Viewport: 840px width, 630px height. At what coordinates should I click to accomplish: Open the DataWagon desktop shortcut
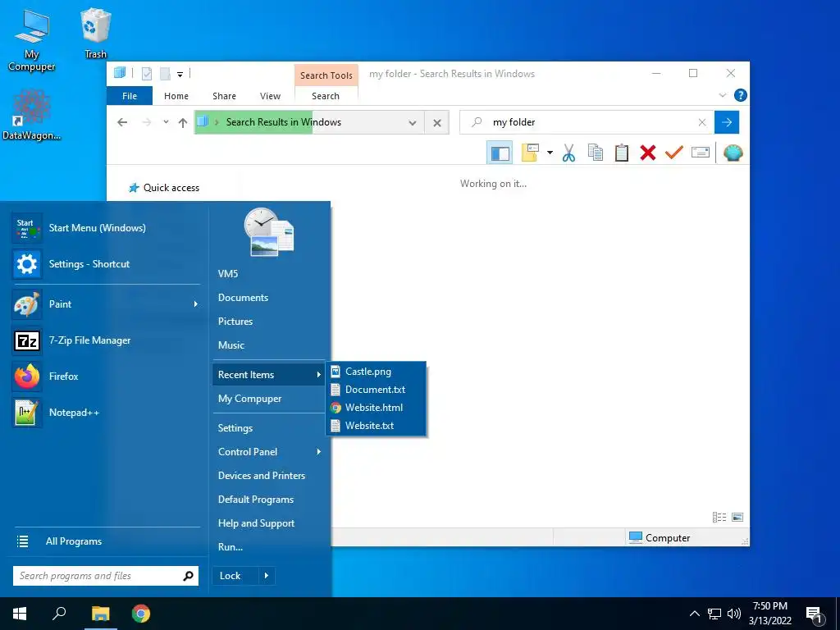tap(32, 114)
